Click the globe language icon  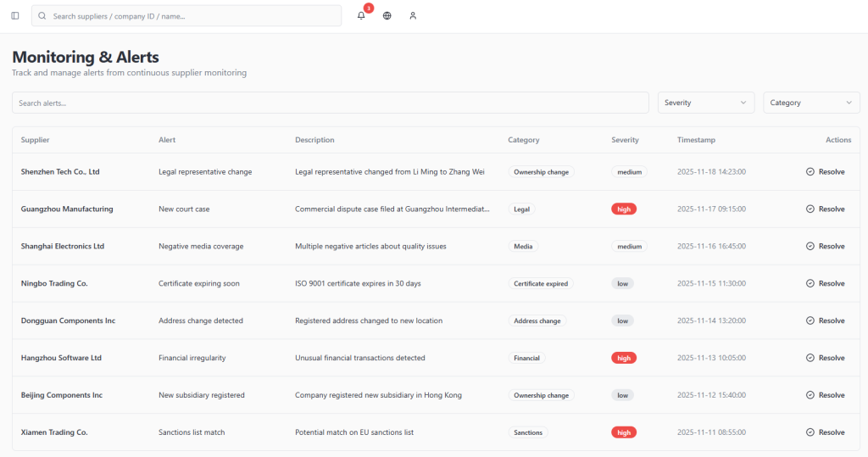click(x=387, y=15)
